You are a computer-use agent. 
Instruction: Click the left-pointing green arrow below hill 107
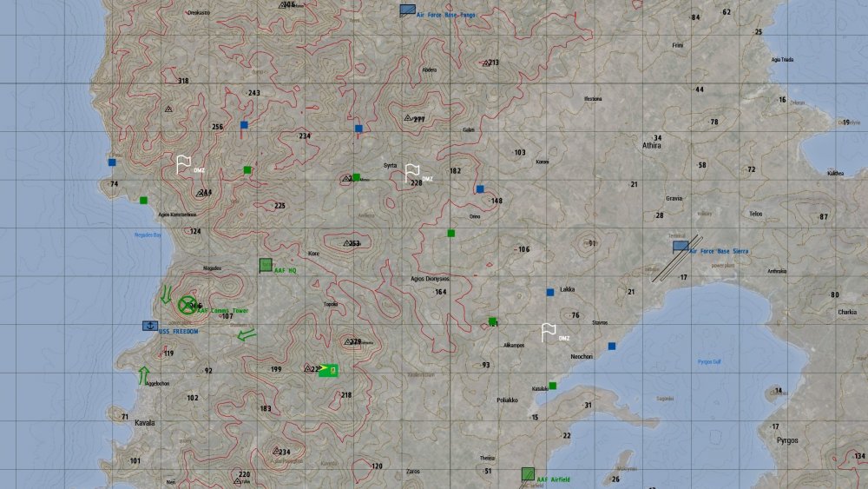(x=247, y=334)
